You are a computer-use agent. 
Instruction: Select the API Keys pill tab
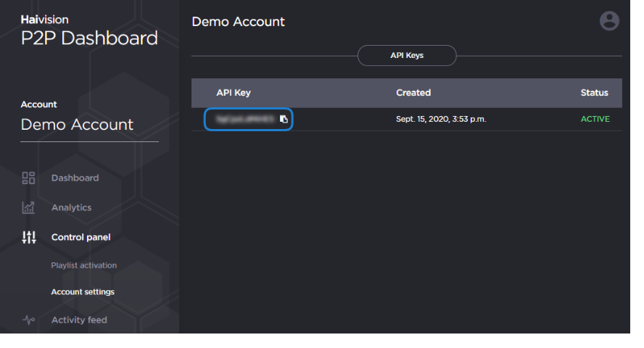[406, 55]
